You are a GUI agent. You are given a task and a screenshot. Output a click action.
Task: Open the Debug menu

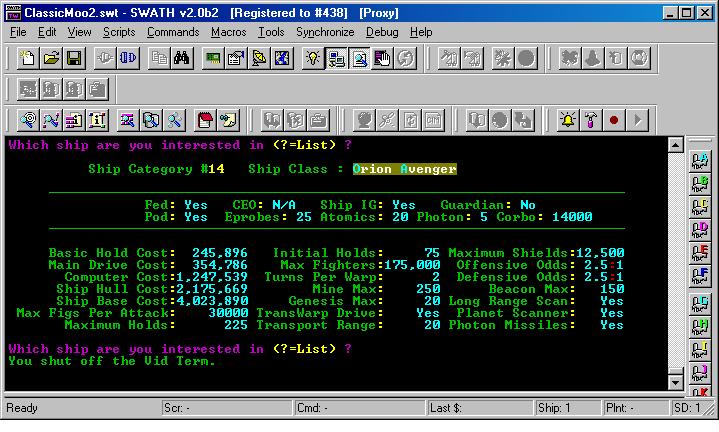point(382,32)
